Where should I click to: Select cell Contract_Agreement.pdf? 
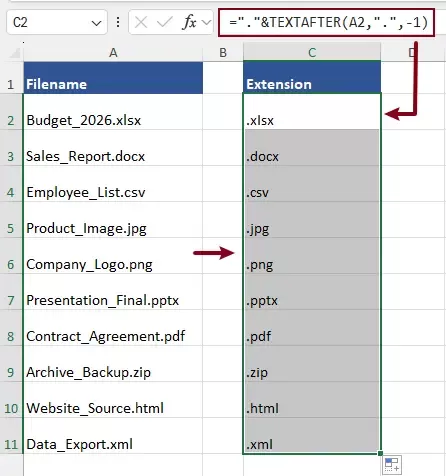click(113, 328)
